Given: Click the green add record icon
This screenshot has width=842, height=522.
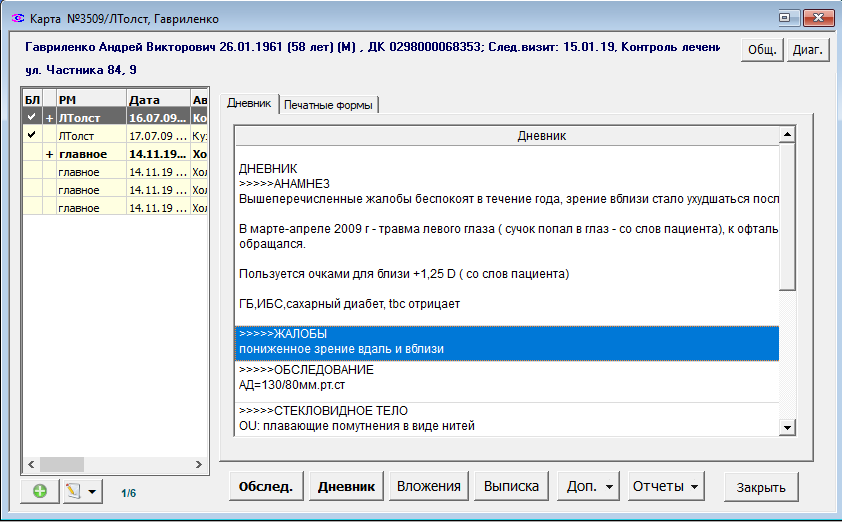Looking at the screenshot, I should pos(39,491).
